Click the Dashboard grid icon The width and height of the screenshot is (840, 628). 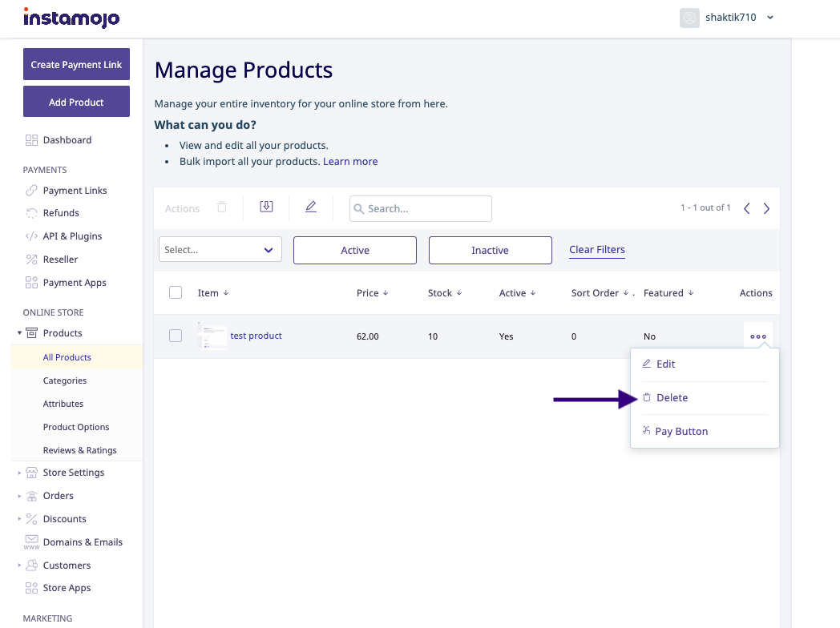coord(31,139)
